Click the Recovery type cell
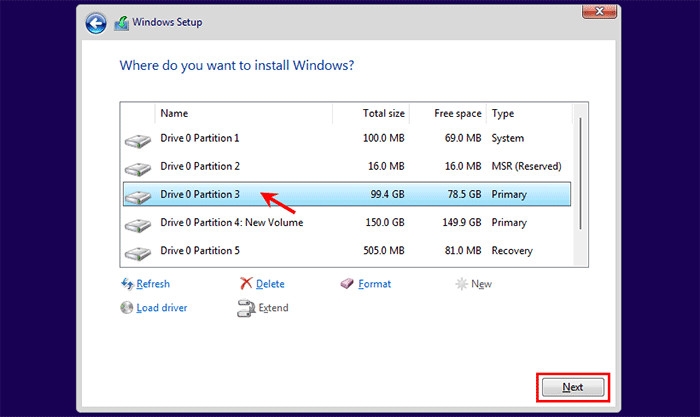Screen dimensions: 700x417 (x=512, y=251)
